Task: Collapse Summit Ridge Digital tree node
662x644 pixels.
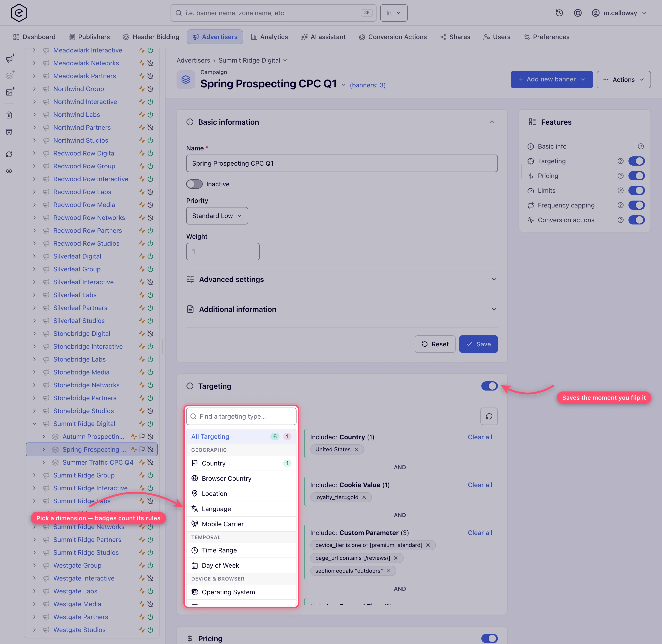Action: pyautogui.click(x=34, y=424)
